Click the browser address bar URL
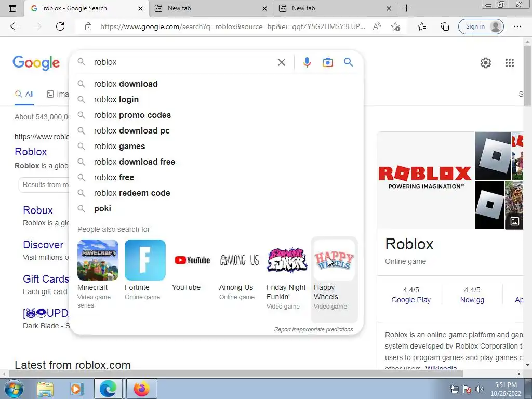532x399 pixels. click(233, 26)
